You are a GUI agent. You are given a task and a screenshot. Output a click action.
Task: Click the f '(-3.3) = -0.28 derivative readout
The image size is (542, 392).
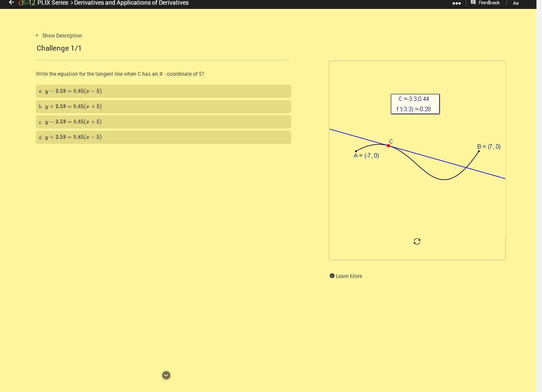414,109
